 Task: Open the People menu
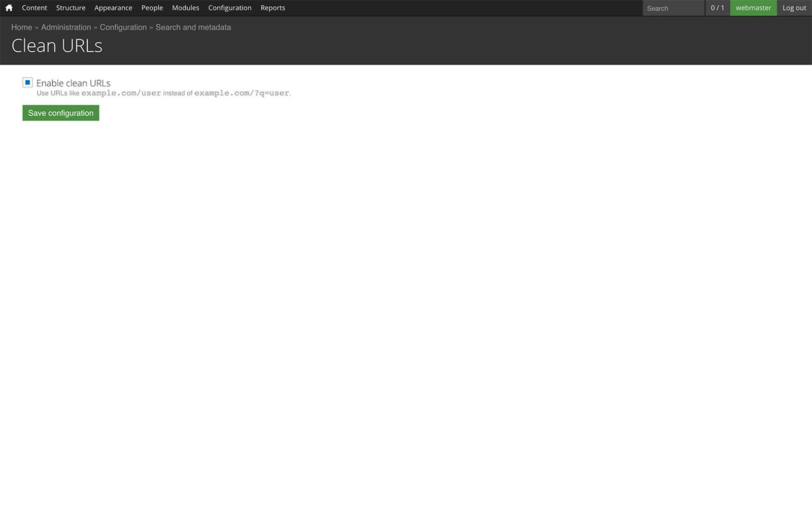152,8
